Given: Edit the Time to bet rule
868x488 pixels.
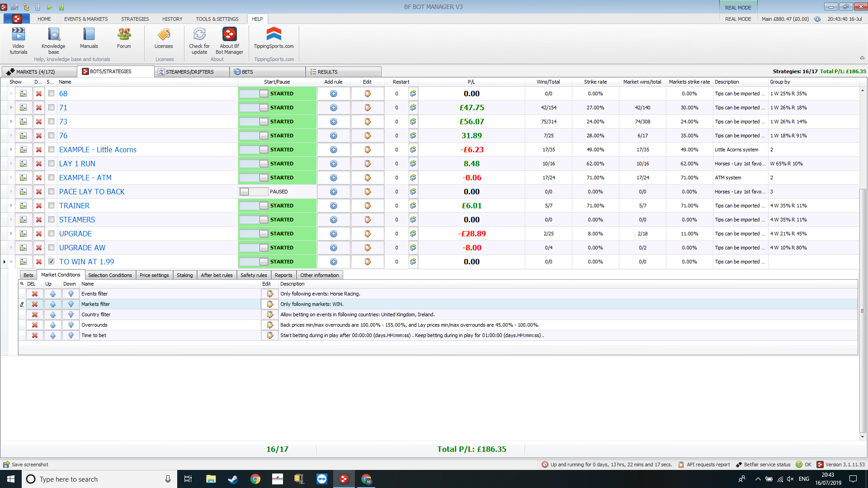Looking at the screenshot, I should [x=270, y=335].
